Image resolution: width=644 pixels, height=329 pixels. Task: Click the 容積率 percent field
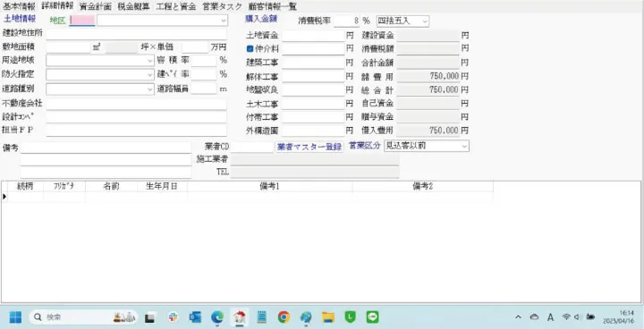pyautogui.click(x=204, y=61)
